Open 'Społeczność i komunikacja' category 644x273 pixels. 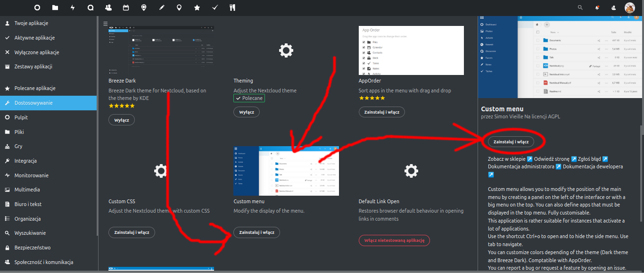pyautogui.click(x=48, y=262)
